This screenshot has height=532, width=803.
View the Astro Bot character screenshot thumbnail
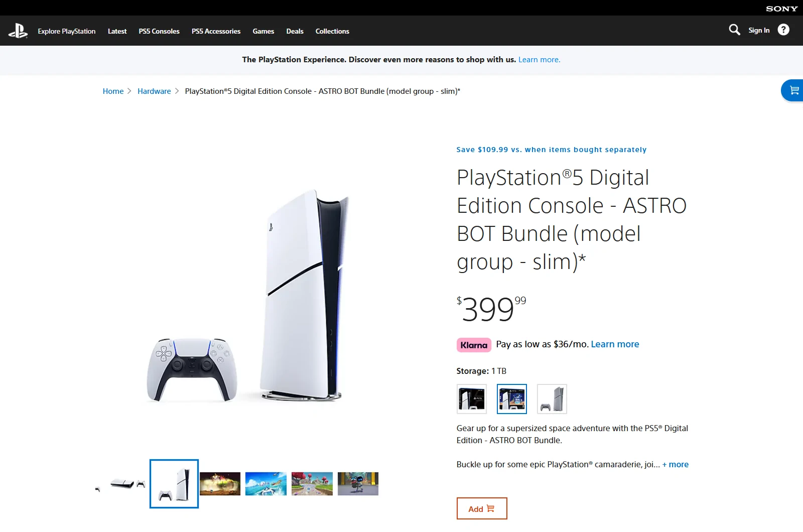point(358,484)
